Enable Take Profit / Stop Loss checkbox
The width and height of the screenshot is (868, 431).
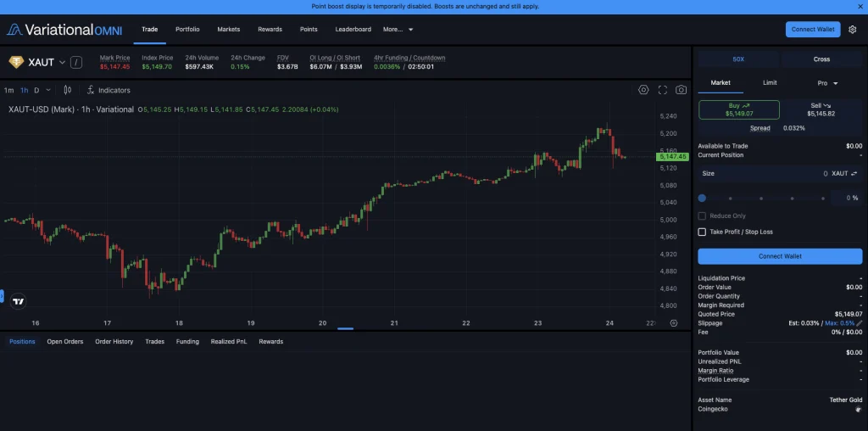point(702,232)
